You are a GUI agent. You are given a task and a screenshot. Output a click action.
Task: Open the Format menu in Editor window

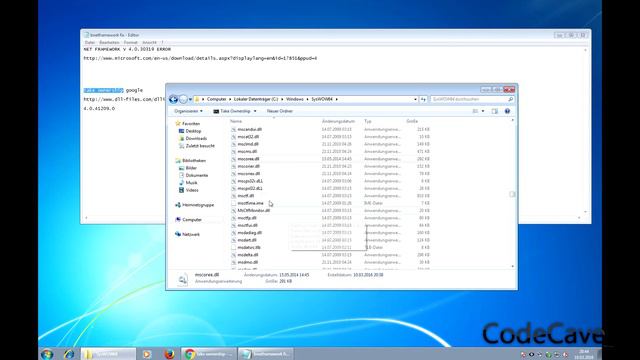coord(130,42)
